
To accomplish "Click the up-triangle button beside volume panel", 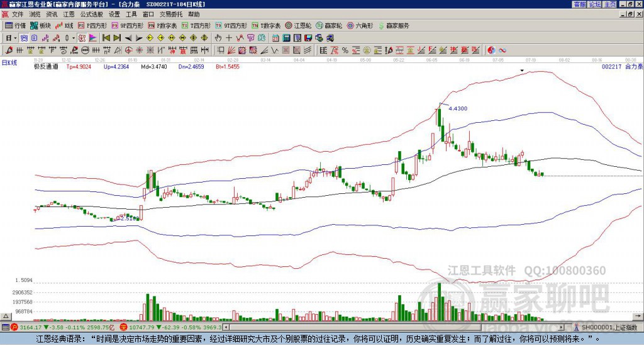I will click(6, 316).
